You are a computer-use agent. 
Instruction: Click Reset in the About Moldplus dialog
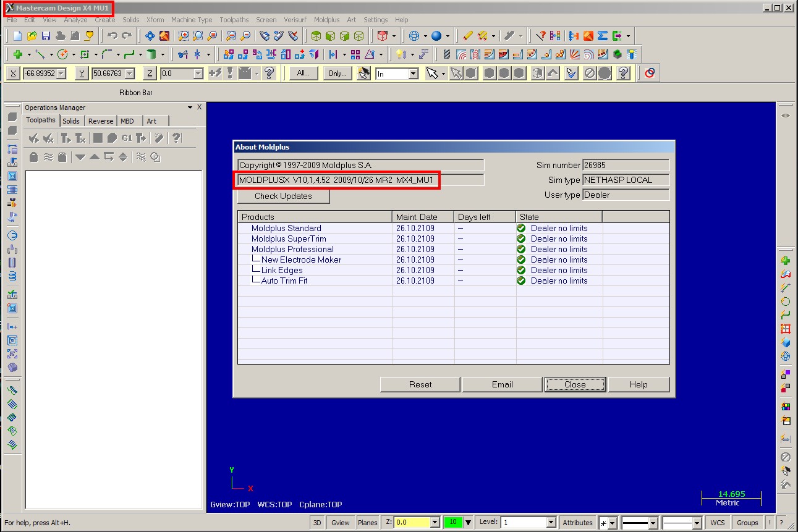click(x=420, y=384)
